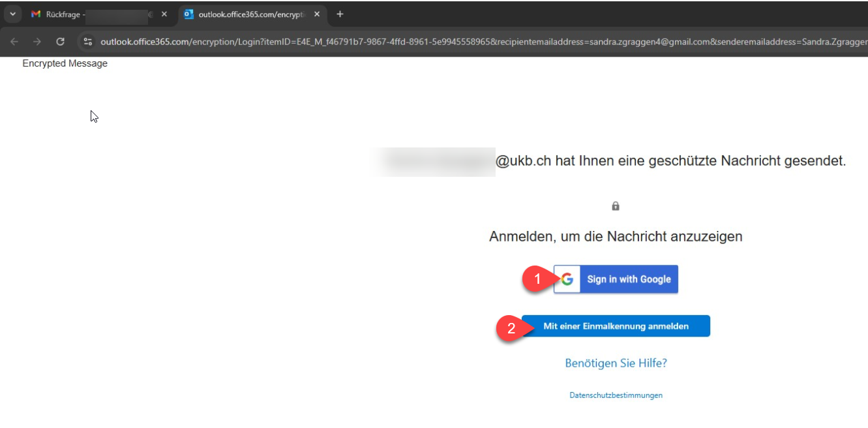Close the outlook.office365.com tab
Screen dimensions: 868x428
317,14
